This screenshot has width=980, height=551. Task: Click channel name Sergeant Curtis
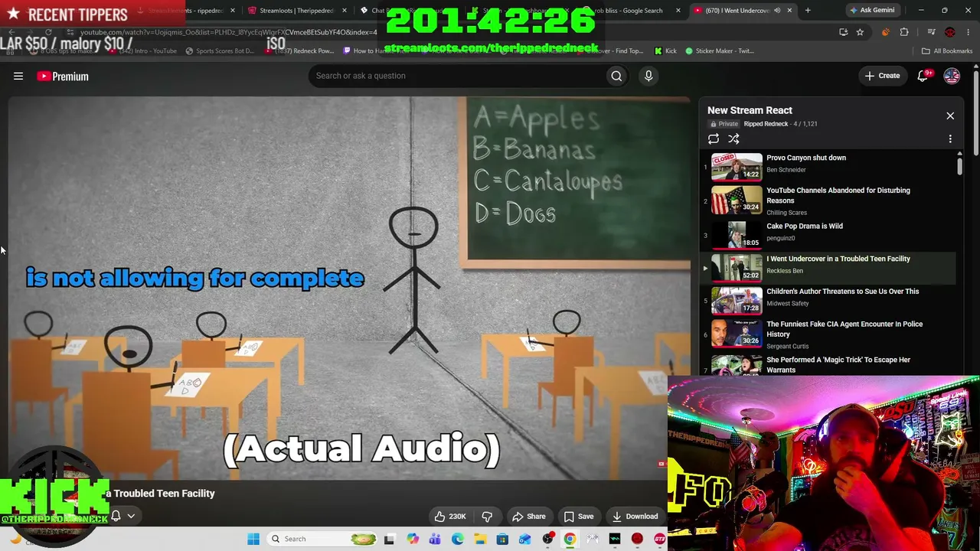click(x=788, y=347)
